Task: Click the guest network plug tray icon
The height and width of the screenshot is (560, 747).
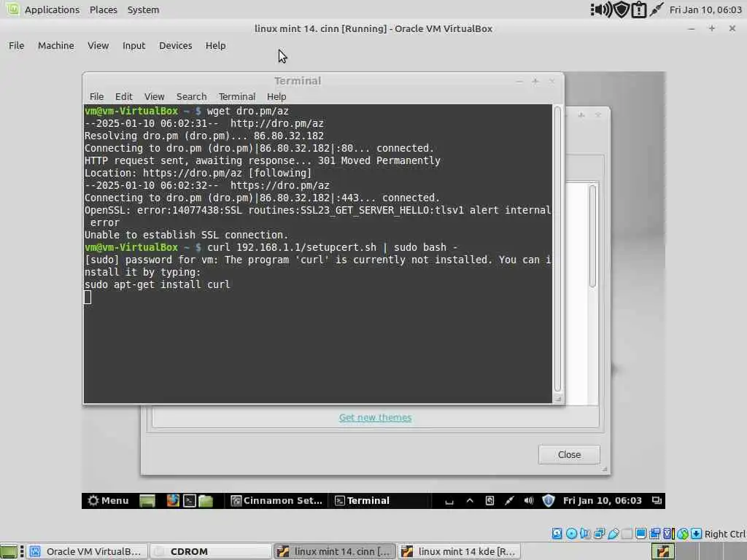Action: point(509,500)
